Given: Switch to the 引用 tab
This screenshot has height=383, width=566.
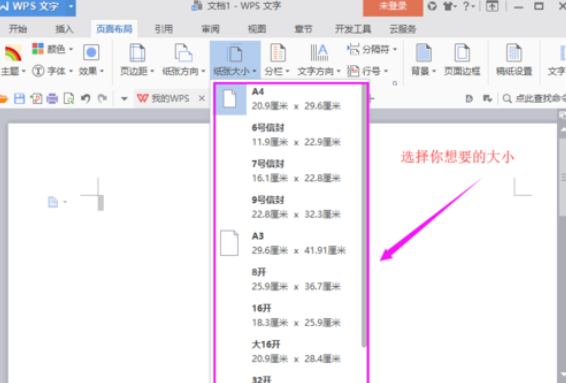Looking at the screenshot, I should tap(164, 29).
